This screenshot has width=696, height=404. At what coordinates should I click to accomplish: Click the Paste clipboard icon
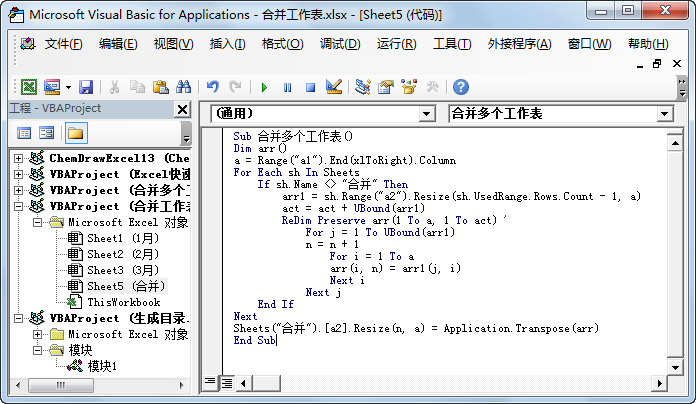point(160,87)
